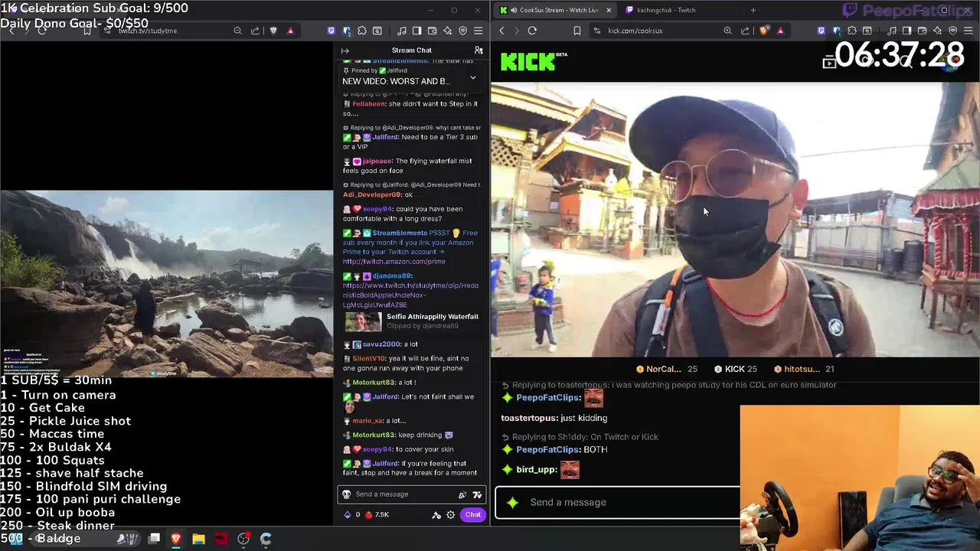Open the playlist music icon in Twitch window
The width and height of the screenshot is (980, 551).
[x=402, y=31]
